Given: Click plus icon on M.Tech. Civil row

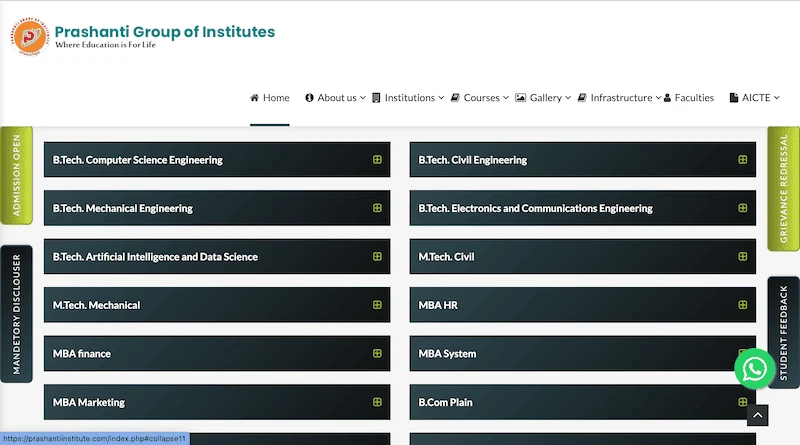Looking at the screenshot, I should (742, 257).
